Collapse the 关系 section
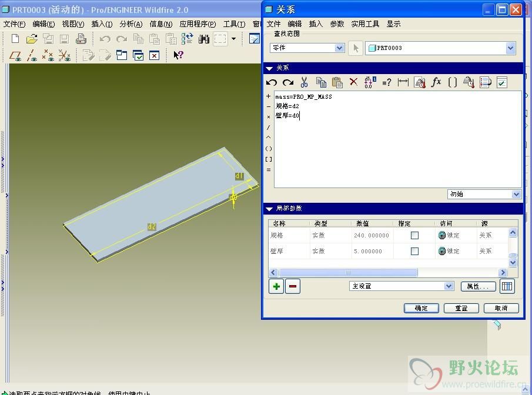 269,68
